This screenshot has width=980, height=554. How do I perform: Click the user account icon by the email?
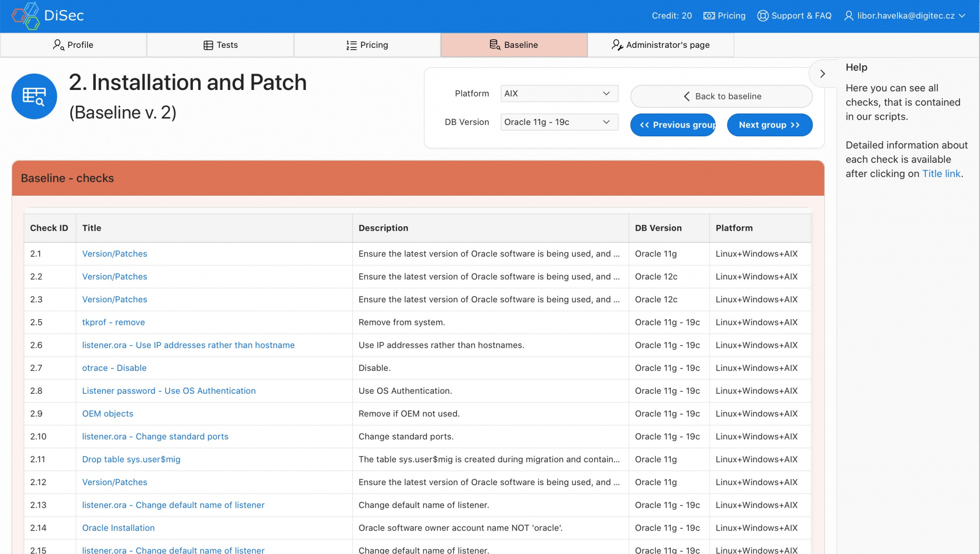tap(848, 16)
